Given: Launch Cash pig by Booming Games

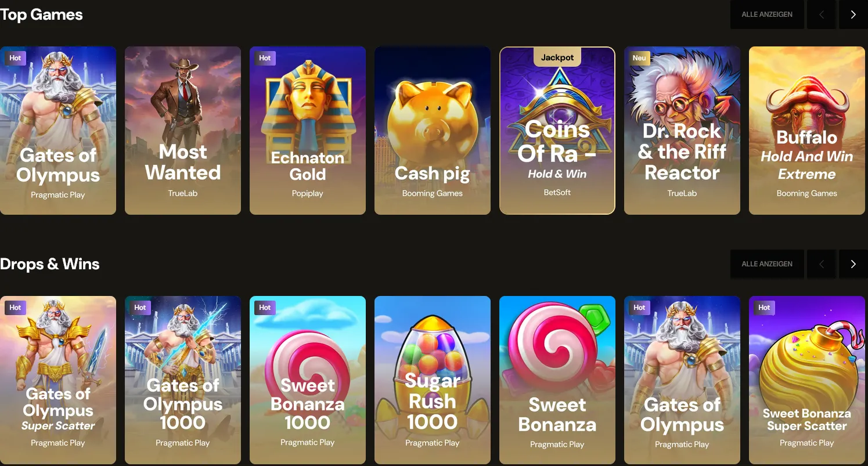Looking at the screenshot, I should (433, 131).
